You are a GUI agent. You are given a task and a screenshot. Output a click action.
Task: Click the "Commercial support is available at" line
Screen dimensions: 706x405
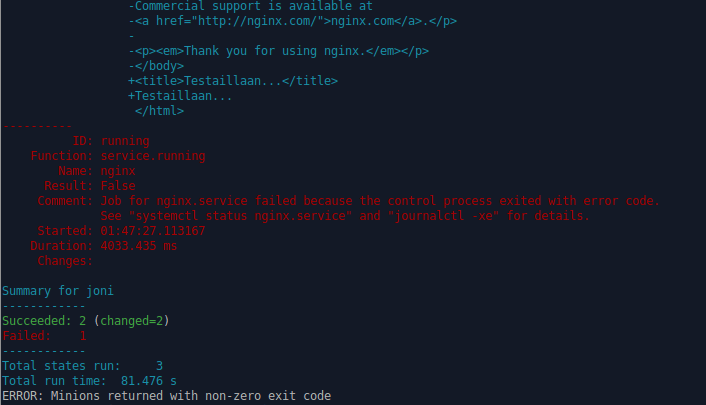pyautogui.click(x=250, y=5)
